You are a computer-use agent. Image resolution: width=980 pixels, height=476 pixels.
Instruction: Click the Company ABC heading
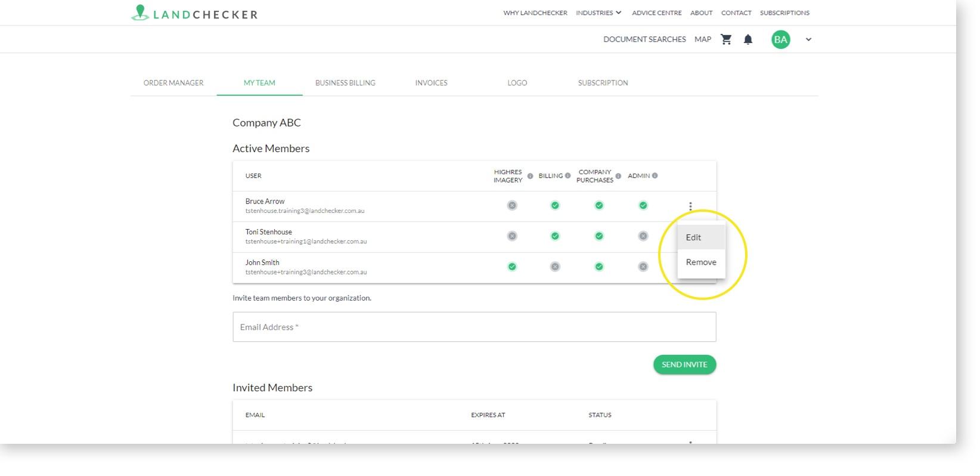[x=266, y=122]
